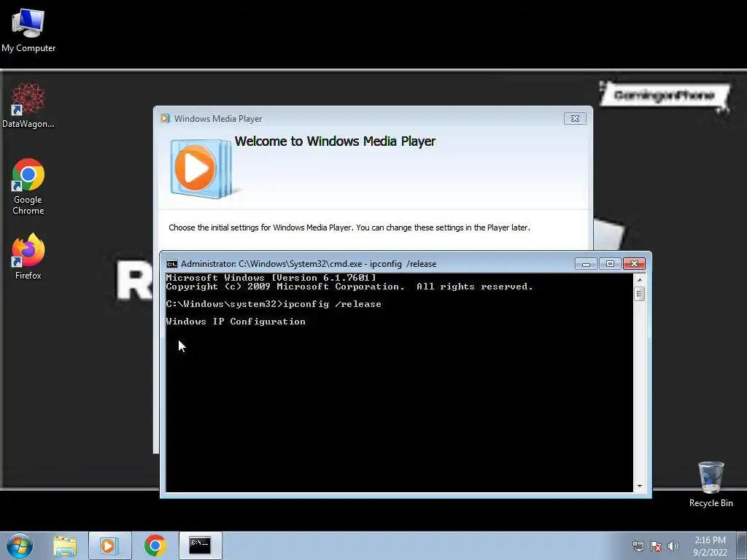Click the Copyright 2009 Microsoft Corporation line

349,287
